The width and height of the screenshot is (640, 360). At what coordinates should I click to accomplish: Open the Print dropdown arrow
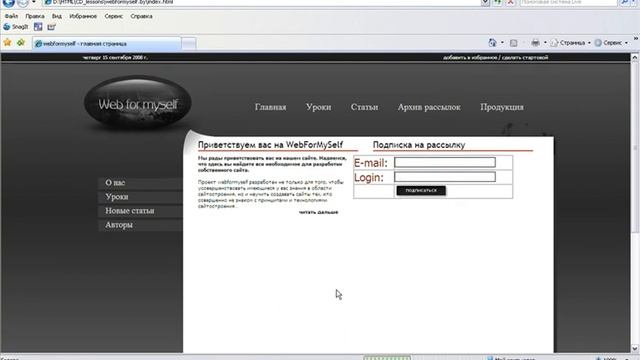click(x=545, y=42)
